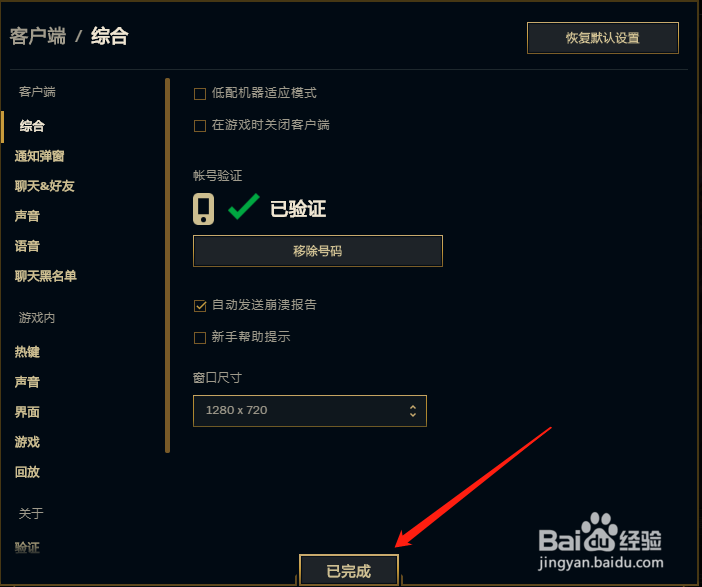This screenshot has height=587, width=702.
Task: Open the 窗口尺寸 1280 x 720 dropdown
Action: [x=310, y=411]
